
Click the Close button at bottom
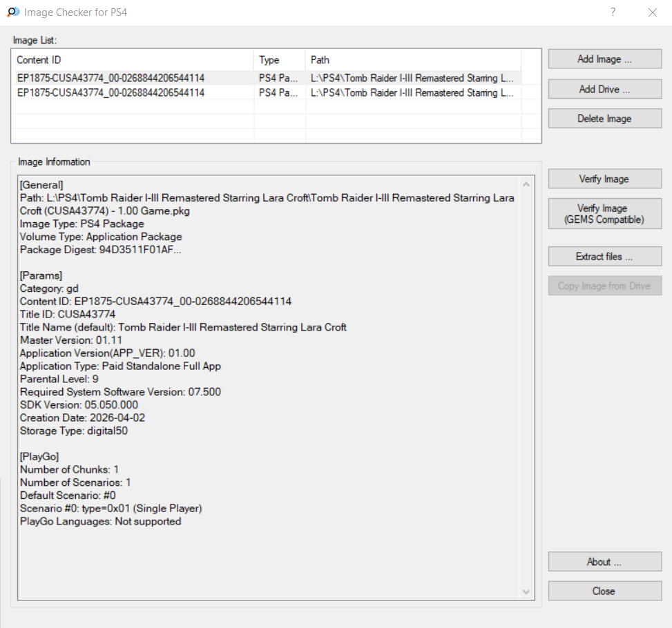pos(605,591)
